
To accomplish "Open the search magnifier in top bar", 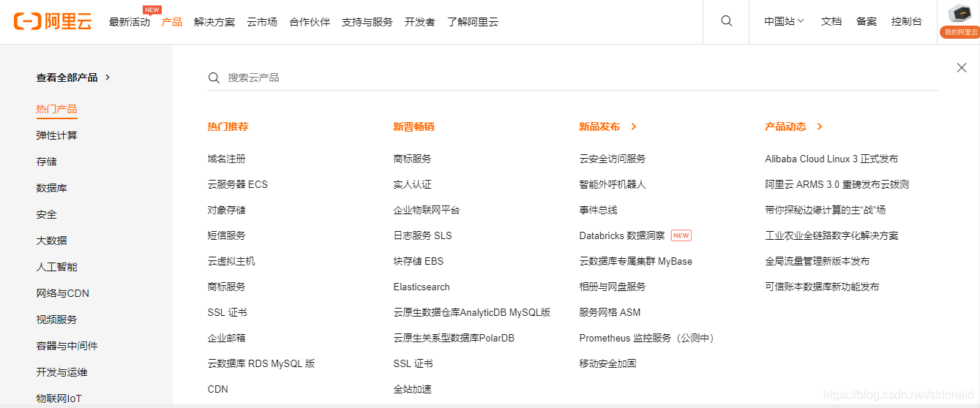I will pos(727,21).
